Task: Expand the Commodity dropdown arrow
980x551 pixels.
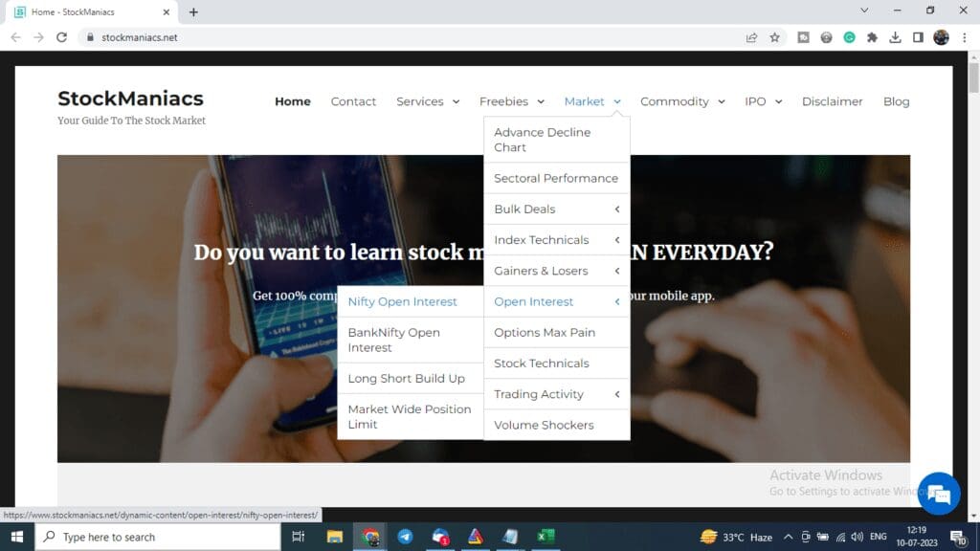Action: pos(722,101)
